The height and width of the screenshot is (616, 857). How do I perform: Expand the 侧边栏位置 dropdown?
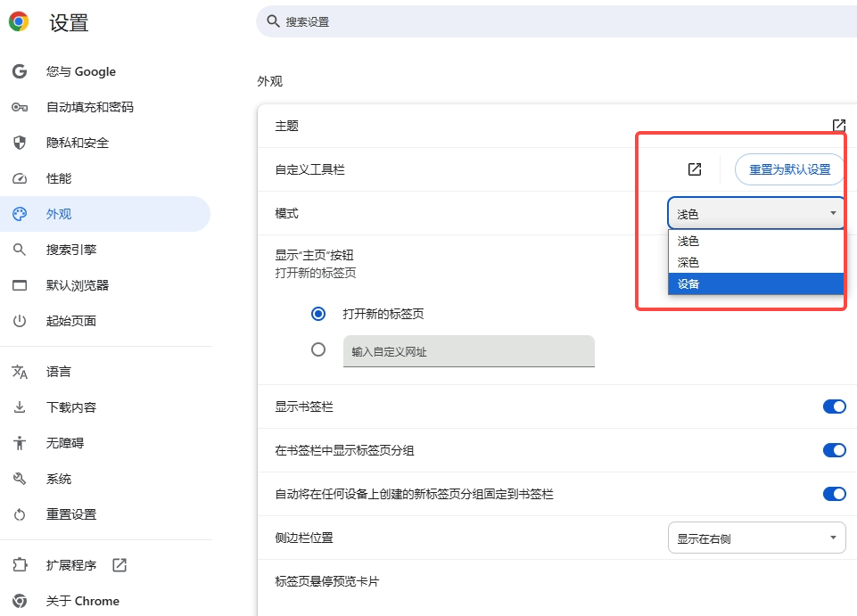(755, 538)
